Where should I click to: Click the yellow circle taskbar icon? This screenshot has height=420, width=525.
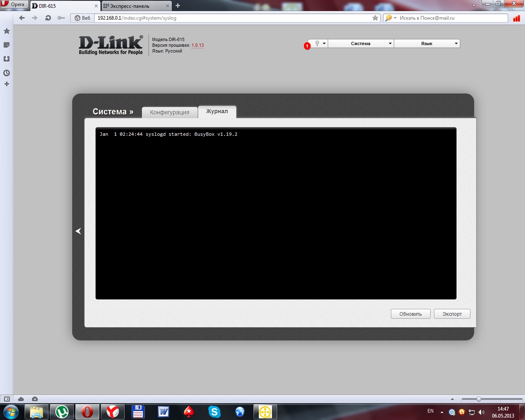coord(265,412)
